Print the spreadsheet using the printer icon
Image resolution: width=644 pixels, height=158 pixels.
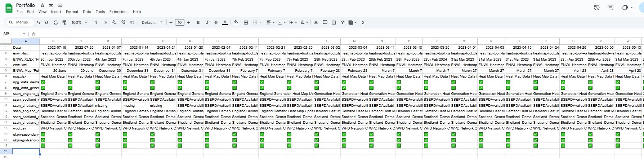tap(55, 22)
